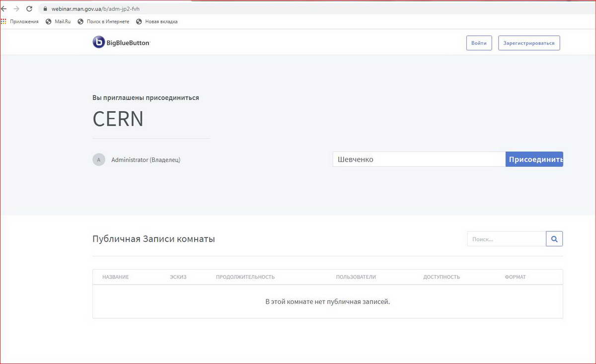Open the Приложения apps grid bookmark

(20, 21)
